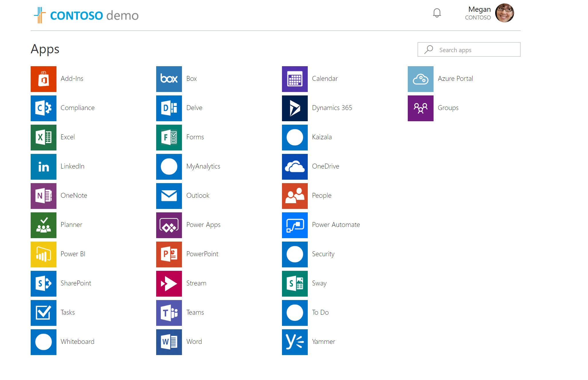Launch the Word app icon

click(169, 342)
